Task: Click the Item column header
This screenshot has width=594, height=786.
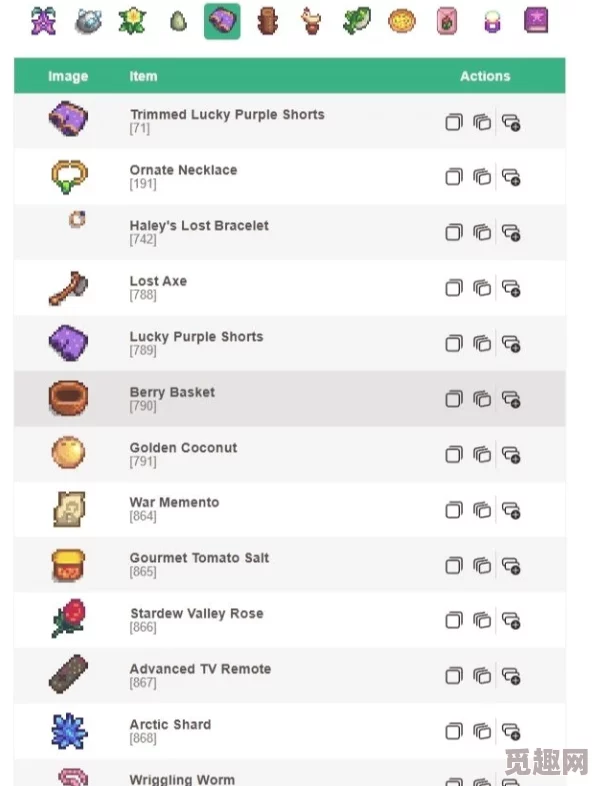Action: (143, 76)
